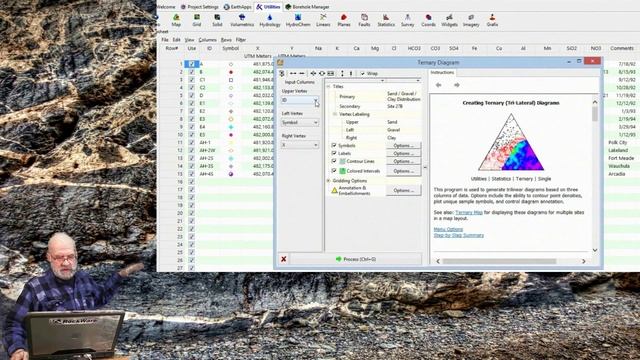The height and width of the screenshot is (360, 640).
Task: Open the Edit menu
Action: click(176, 40)
